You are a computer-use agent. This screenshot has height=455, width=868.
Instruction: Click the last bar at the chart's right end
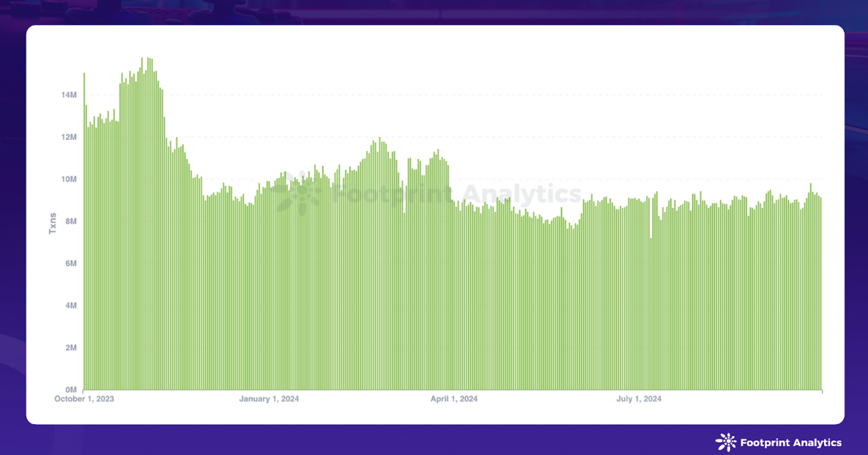821,293
